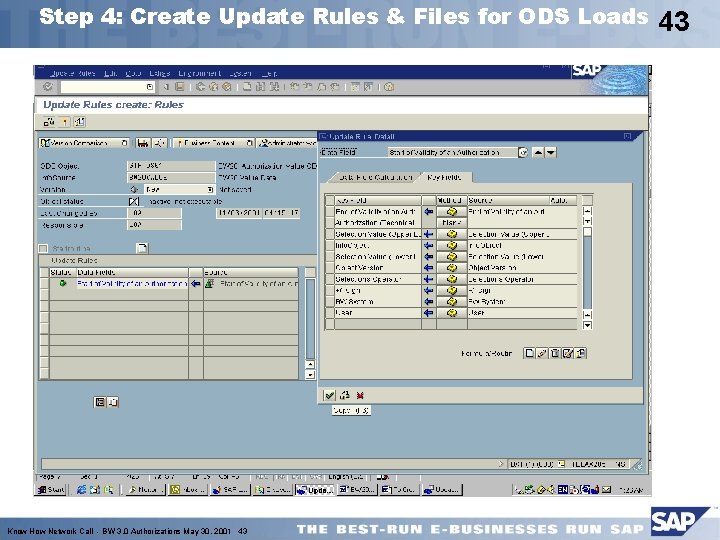Click the scroll-down arrow of Update Rules table
The image size is (720, 540).
point(310,375)
